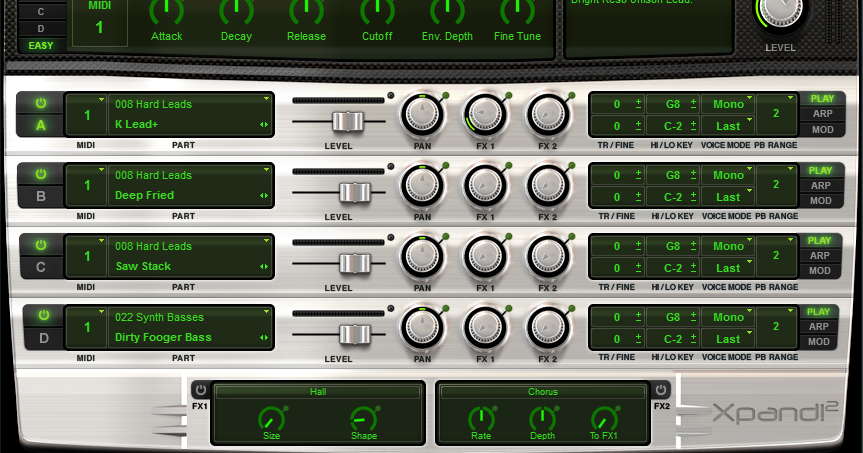Viewport: 863px width, 453px height.
Task: Adjust part A transpose value stepper
Action: tap(638, 103)
